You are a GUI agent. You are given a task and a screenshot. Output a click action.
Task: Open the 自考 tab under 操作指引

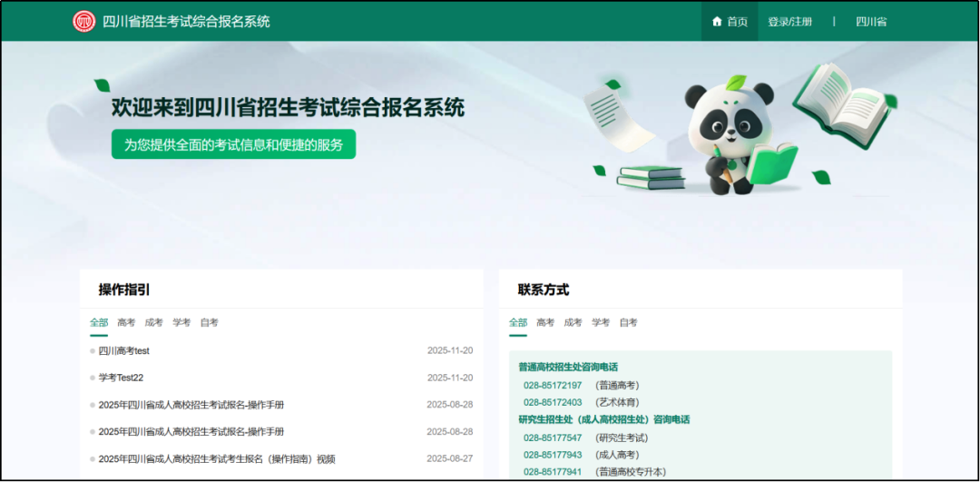pos(210,322)
